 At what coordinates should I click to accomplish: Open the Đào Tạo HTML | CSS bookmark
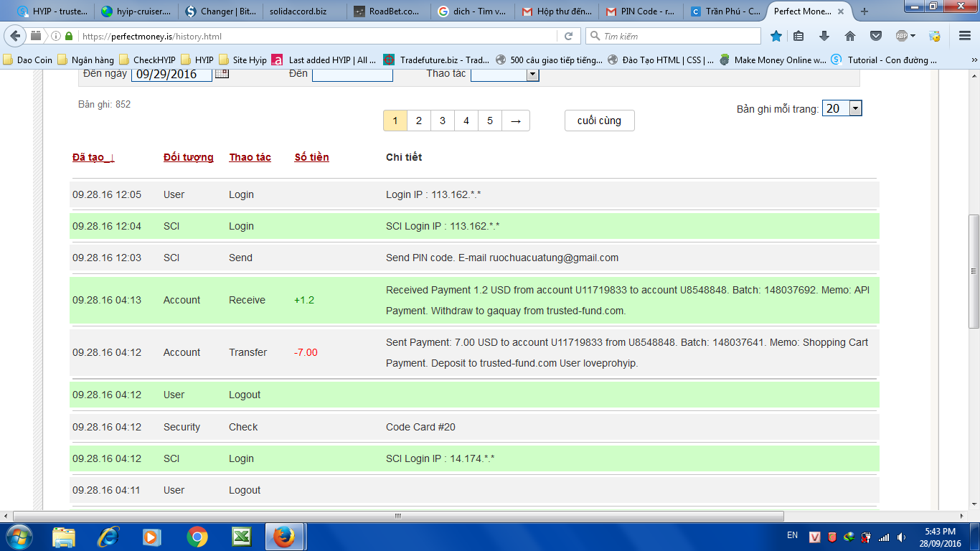(661, 60)
